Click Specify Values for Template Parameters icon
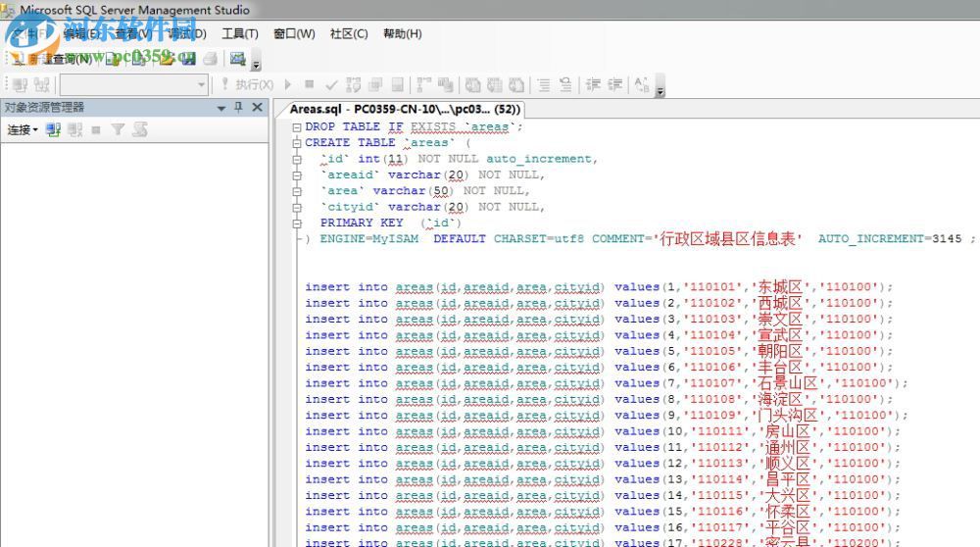Image resolution: width=980 pixels, height=547 pixels. click(x=642, y=84)
